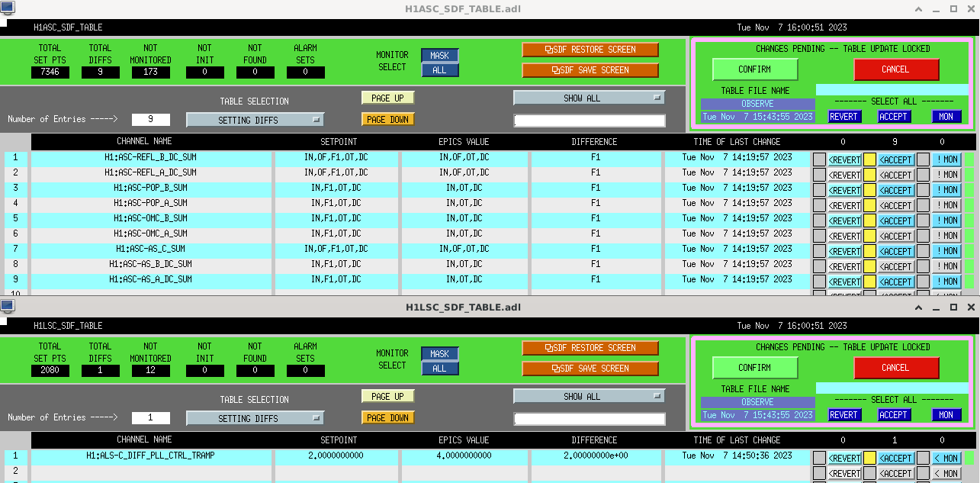Viewport: 980px width, 483px height.
Task: Click total set points value 7346
Action: [50, 72]
